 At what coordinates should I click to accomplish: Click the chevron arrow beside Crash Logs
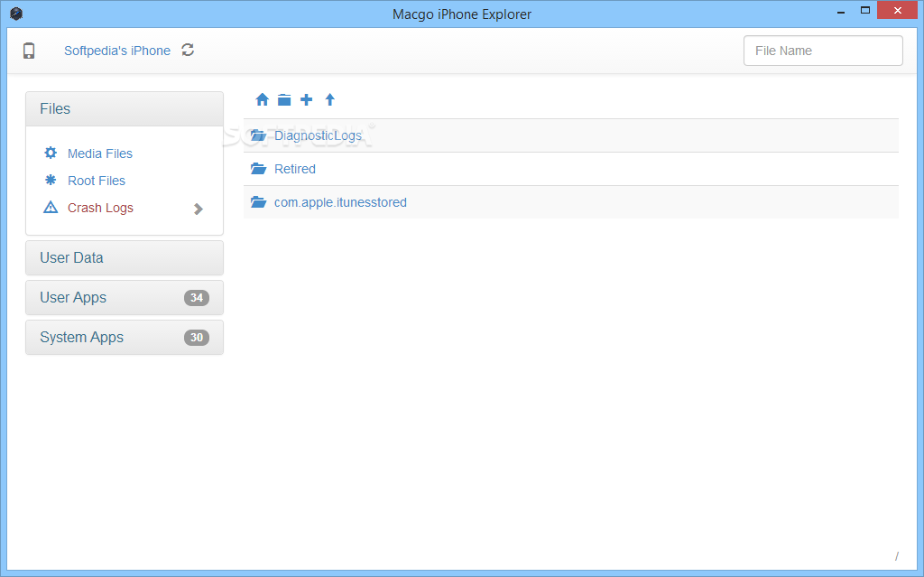199,209
